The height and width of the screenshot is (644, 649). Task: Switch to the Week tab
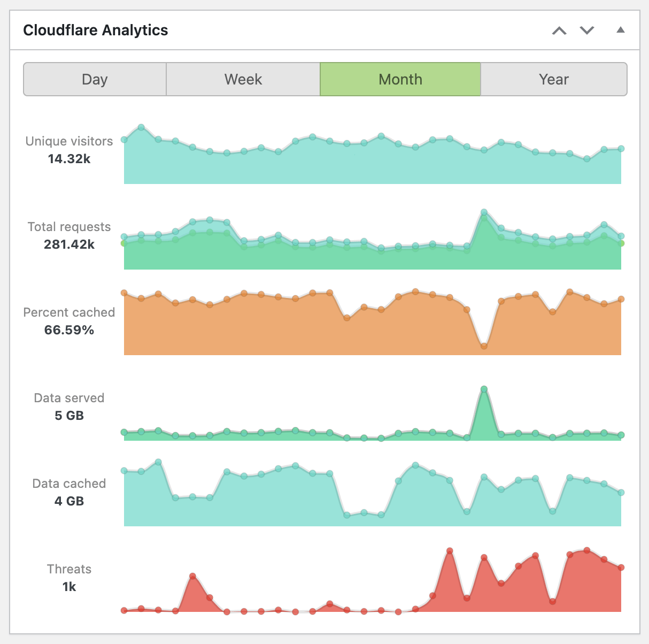coord(243,79)
